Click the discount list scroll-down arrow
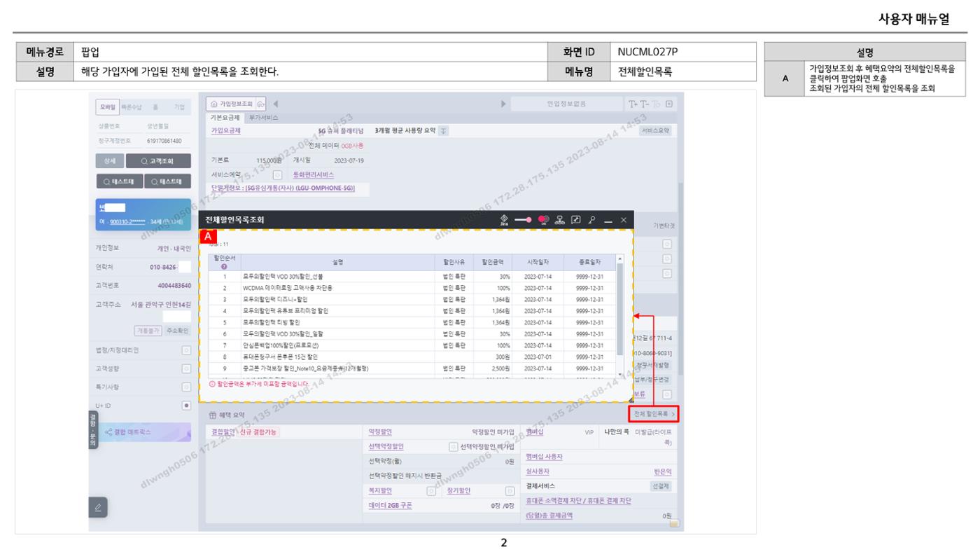 tap(619, 375)
